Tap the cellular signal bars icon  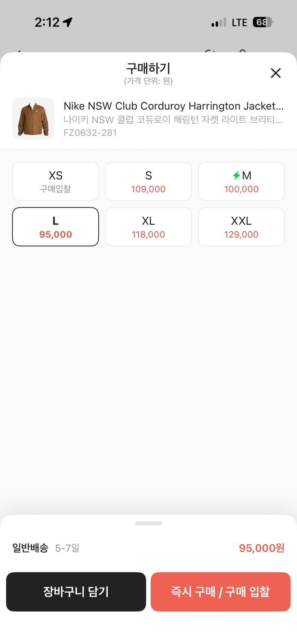(x=218, y=23)
